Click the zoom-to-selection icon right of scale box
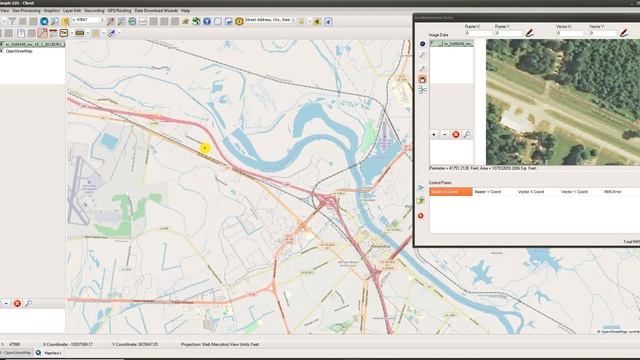Viewport: 640px width, 360px height. pos(111,21)
